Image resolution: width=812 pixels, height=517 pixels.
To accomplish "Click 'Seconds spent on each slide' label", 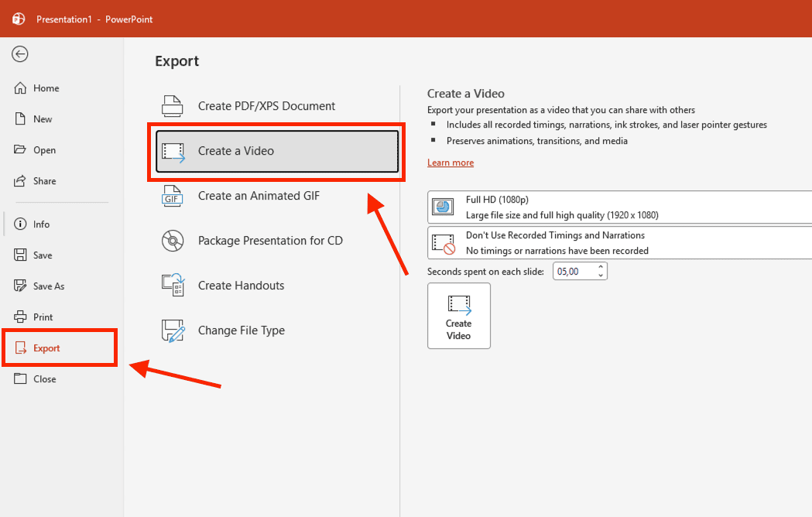I will coord(485,272).
